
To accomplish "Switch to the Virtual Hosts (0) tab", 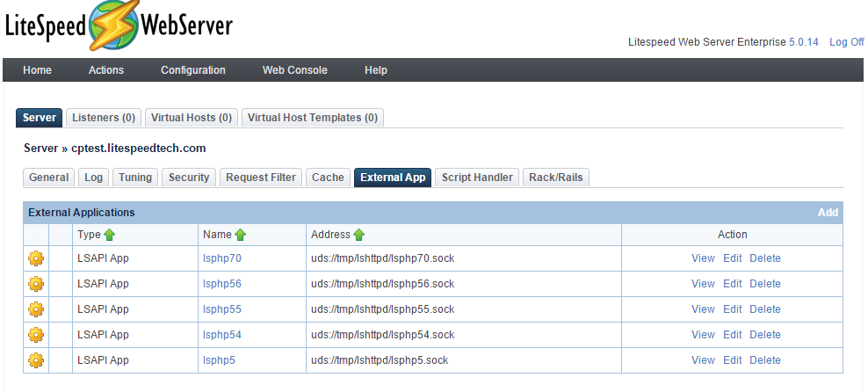I will [192, 118].
